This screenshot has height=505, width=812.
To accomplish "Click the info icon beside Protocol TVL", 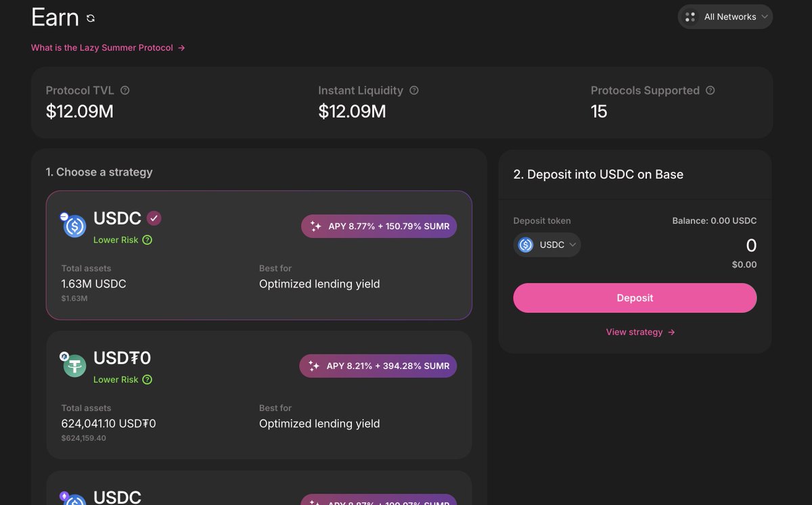I will (125, 91).
